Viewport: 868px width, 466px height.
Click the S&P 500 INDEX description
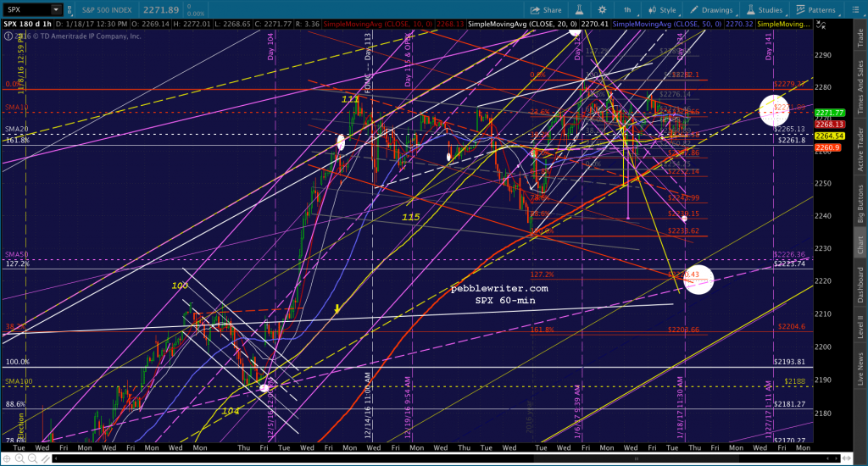coord(107,10)
